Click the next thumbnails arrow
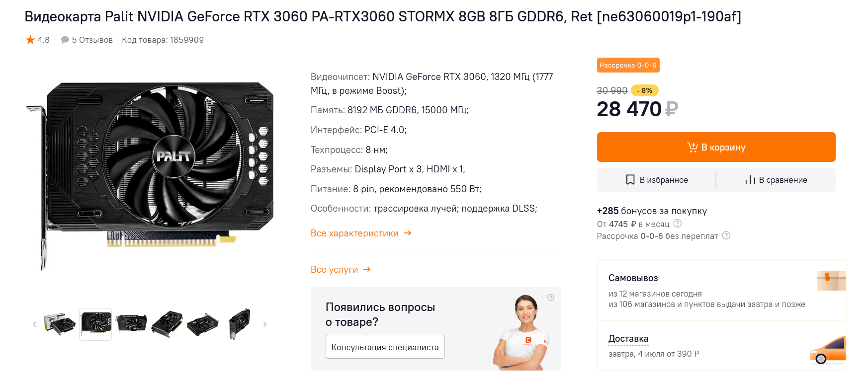 coord(265,324)
